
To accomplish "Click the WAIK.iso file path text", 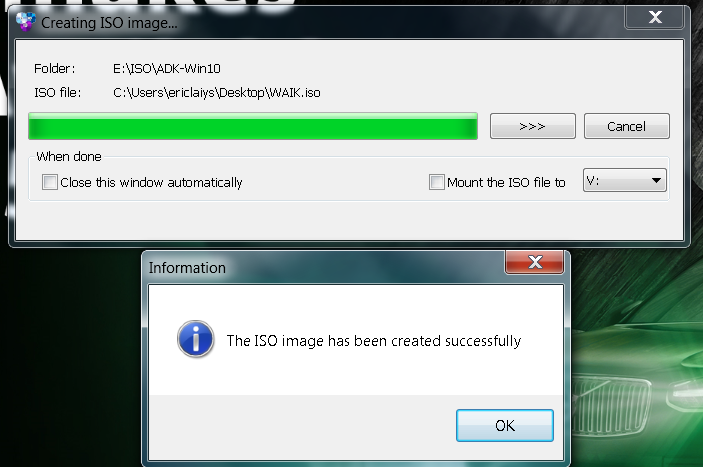I will pos(217,93).
